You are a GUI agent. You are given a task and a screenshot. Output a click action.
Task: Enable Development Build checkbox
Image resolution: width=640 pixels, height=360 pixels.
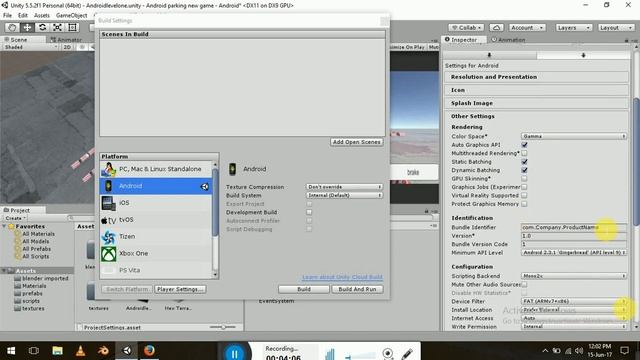click(309, 212)
